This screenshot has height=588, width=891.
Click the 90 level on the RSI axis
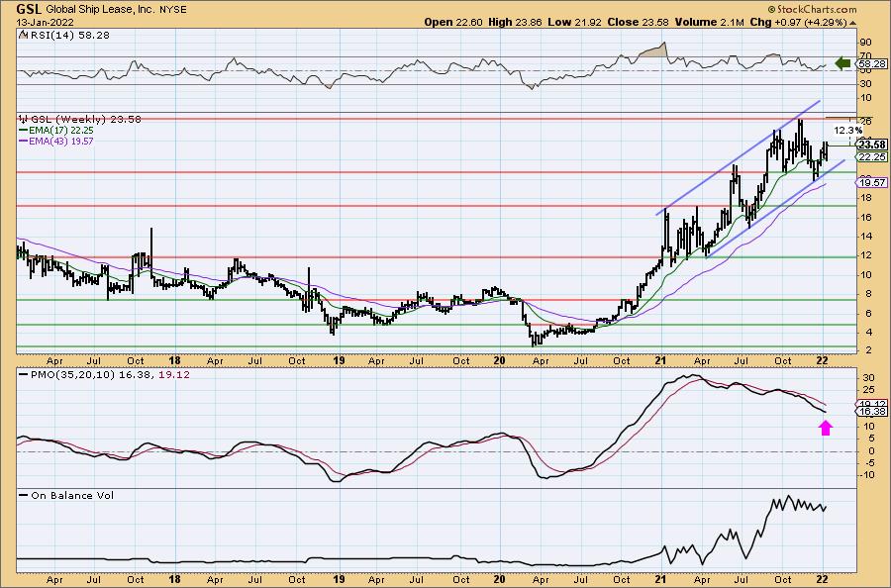click(866, 43)
